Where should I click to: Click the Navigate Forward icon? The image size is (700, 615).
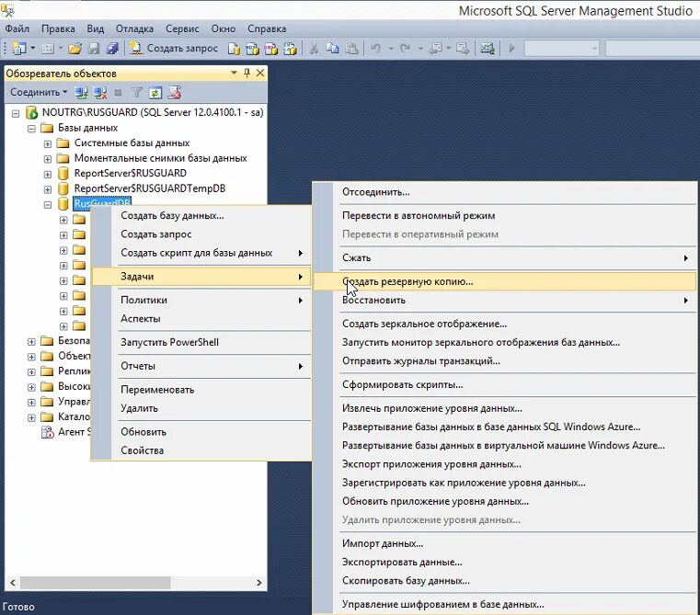click(463, 48)
